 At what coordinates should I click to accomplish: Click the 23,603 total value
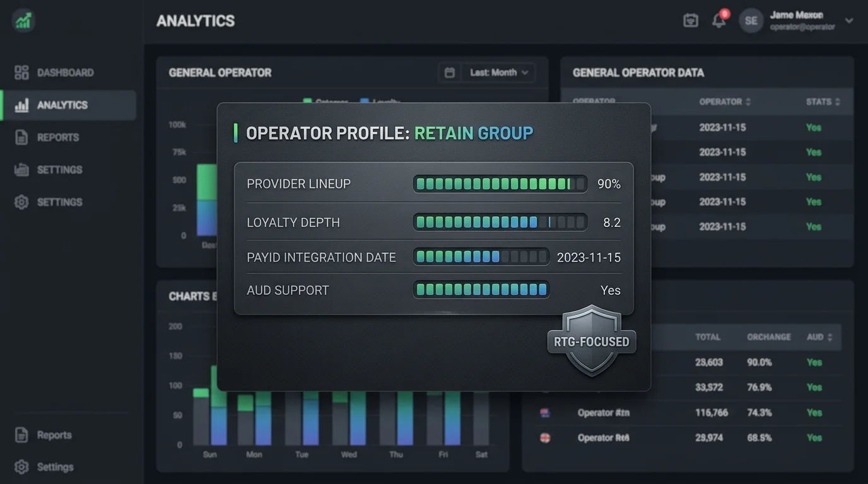click(x=709, y=362)
